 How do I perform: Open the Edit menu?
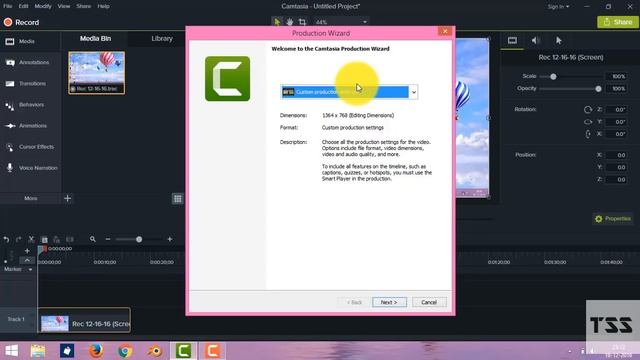pyautogui.click(x=23, y=6)
